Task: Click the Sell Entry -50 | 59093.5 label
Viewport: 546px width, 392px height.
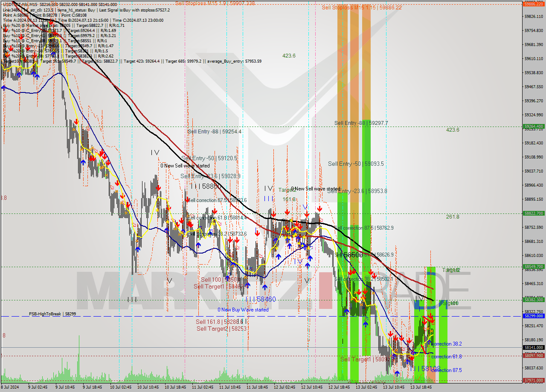Action: click(356, 164)
